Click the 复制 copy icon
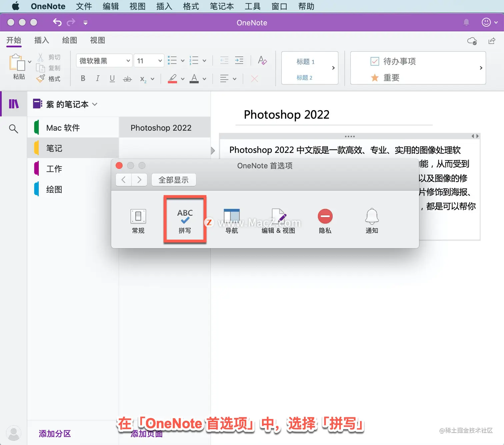Screen dimensions: 504x445 pyautogui.click(x=40, y=68)
